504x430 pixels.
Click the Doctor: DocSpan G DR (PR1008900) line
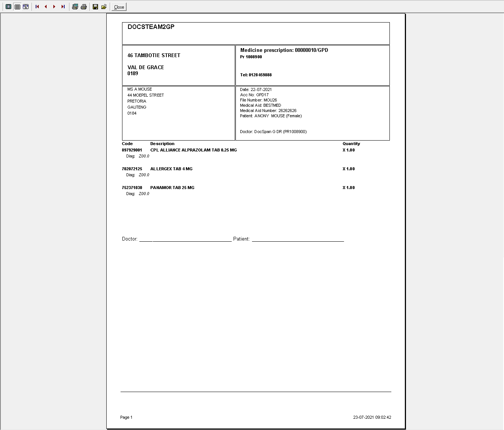point(273,132)
